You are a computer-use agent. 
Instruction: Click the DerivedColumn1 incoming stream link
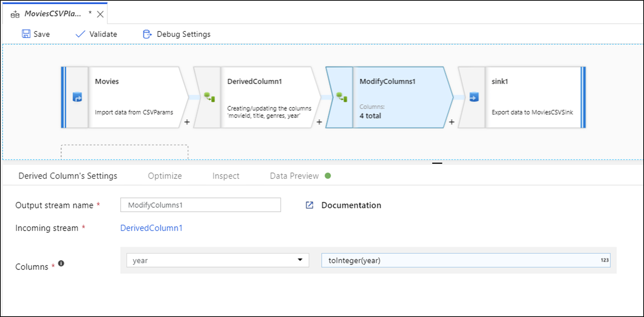pyautogui.click(x=151, y=228)
